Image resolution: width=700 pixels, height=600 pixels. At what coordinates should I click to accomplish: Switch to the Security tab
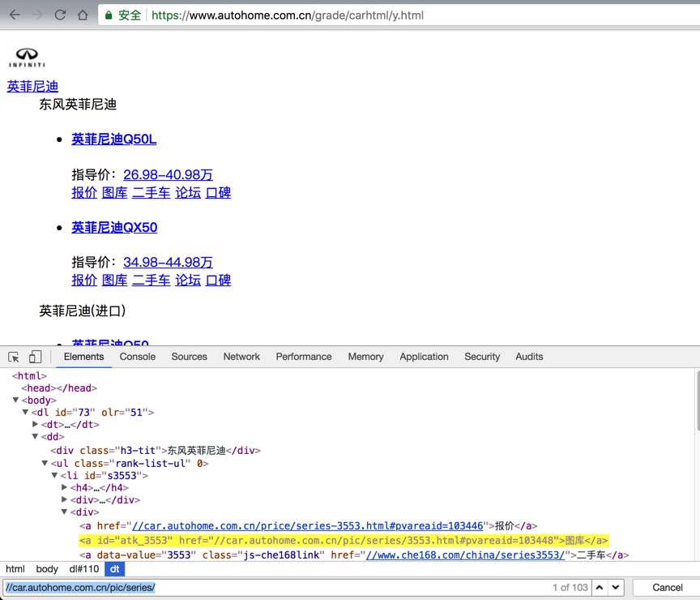[482, 357]
